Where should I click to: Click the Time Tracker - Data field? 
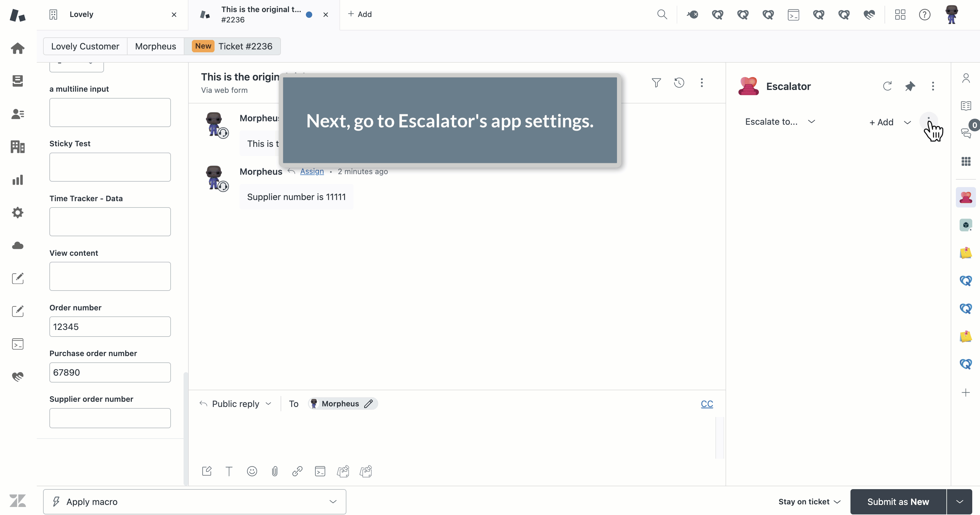[110, 222]
